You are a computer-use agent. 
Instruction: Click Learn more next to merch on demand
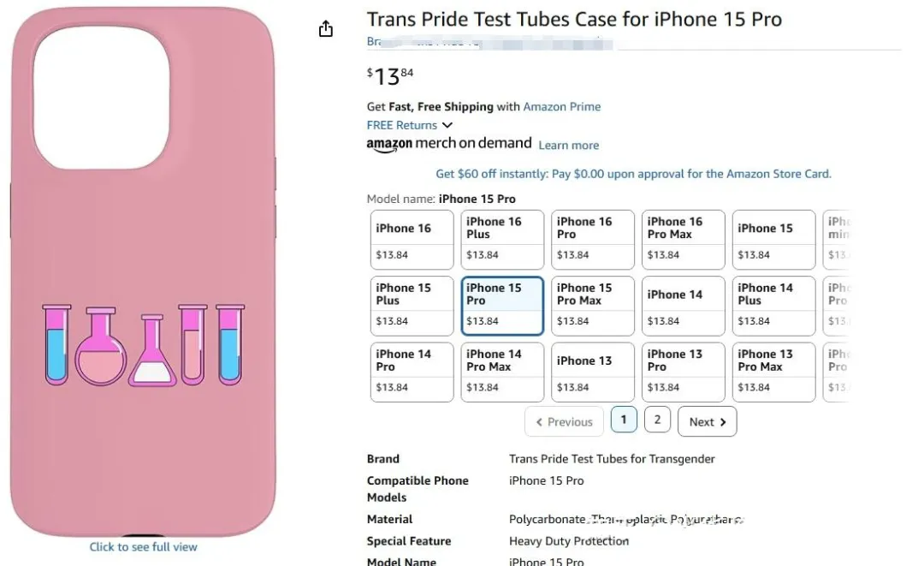click(568, 146)
